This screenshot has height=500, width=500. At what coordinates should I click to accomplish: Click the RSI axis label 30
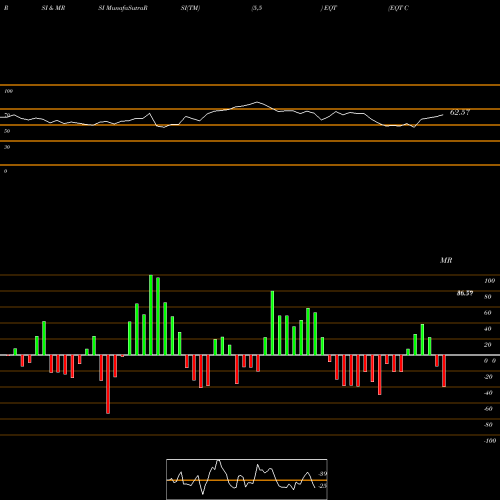7,147
